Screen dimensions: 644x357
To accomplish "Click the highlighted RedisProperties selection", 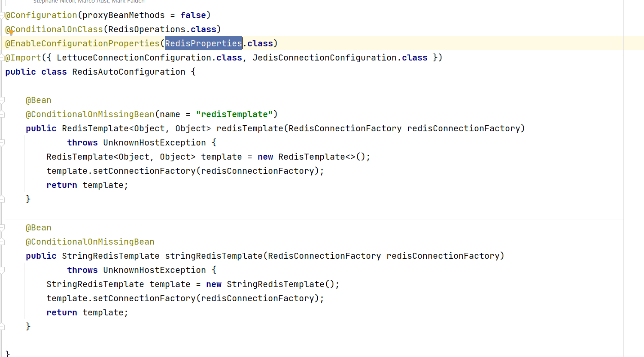I will click(204, 43).
